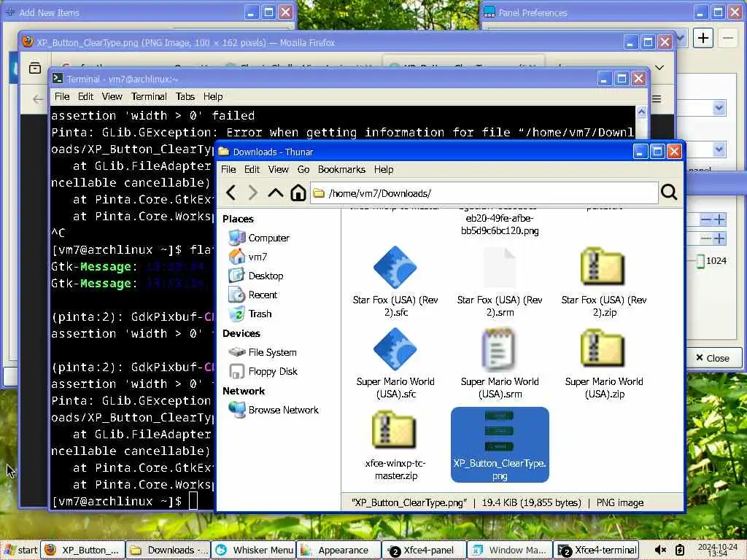The height and width of the screenshot is (560, 747).
Task: Click XP_Button_ClearType.png thumbnail
Action: (499, 432)
